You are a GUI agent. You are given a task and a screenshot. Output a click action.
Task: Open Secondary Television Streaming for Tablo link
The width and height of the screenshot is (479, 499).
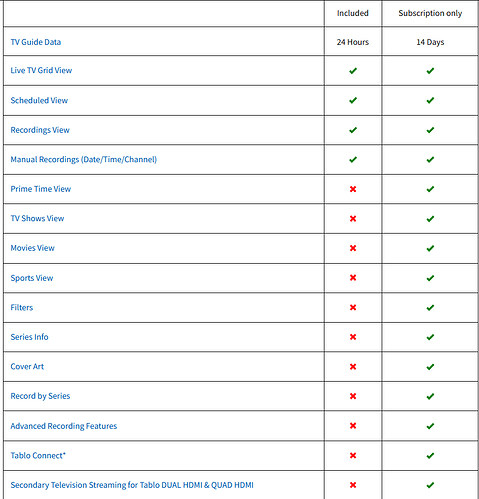132,485
